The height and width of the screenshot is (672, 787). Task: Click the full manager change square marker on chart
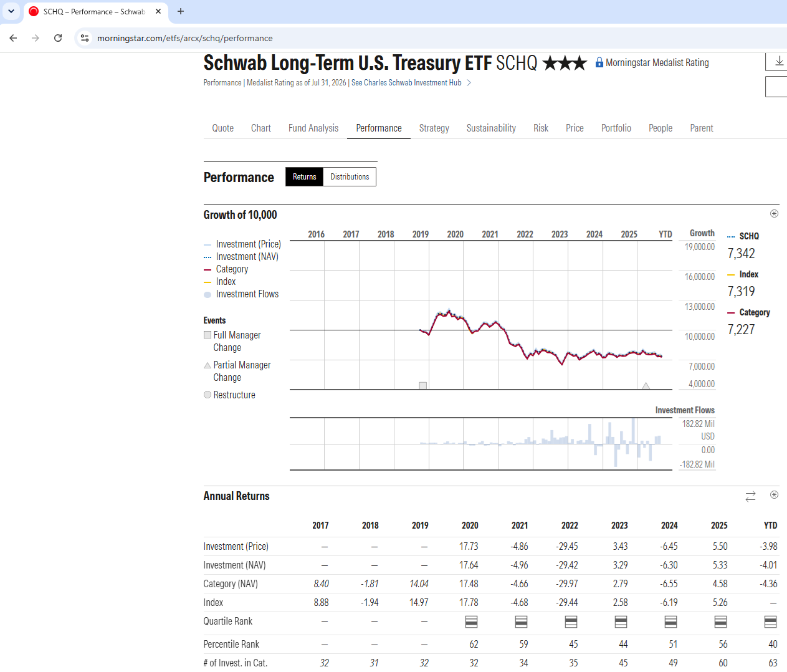423,385
